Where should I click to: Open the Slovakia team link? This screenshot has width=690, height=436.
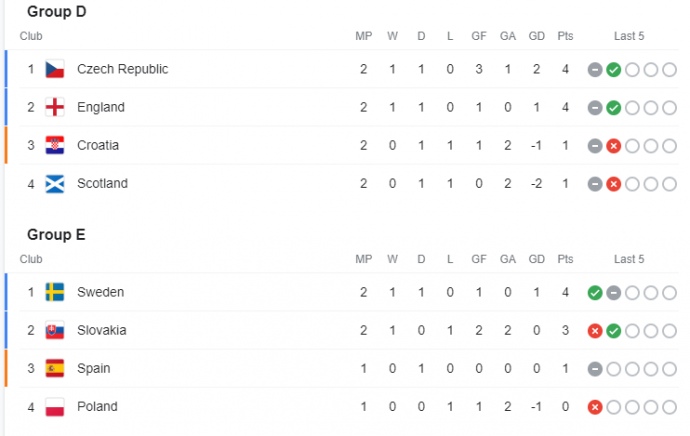tap(102, 331)
